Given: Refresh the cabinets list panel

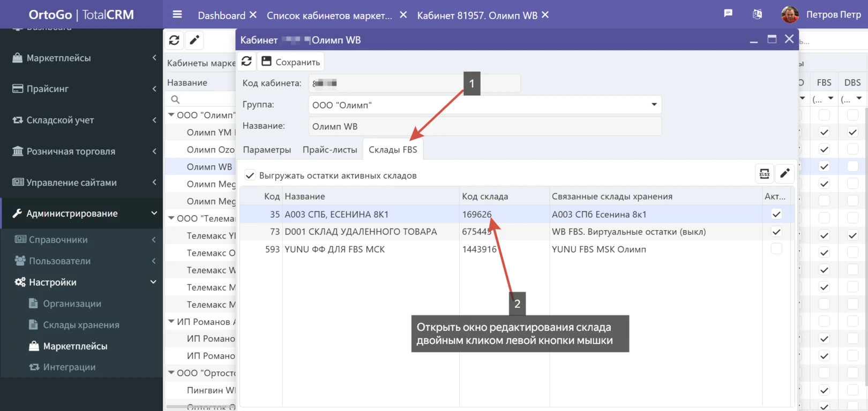Looking at the screenshot, I should 174,40.
